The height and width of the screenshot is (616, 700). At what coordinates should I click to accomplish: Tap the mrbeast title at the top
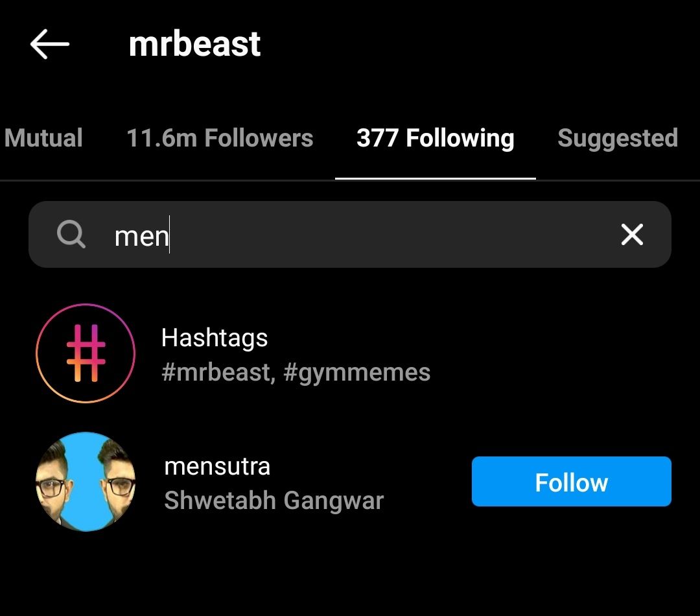click(x=194, y=43)
